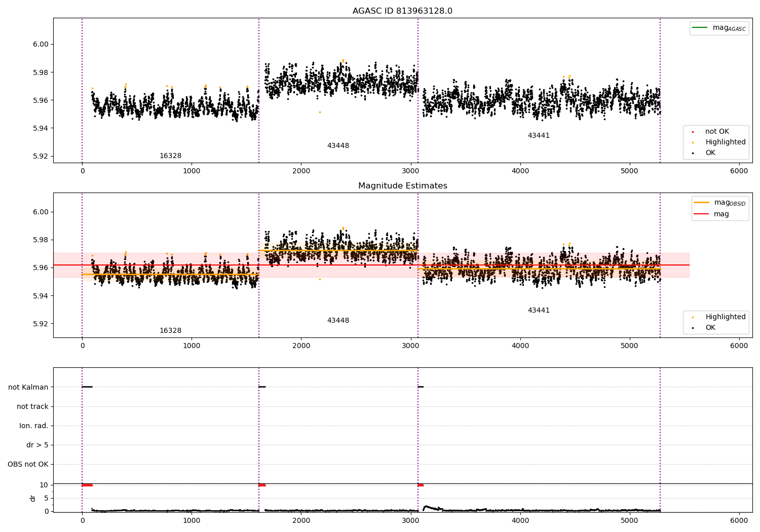This screenshot has width=760, height=532.
Task: Click the 'OBS not OK' axis label
Action: tap(28, 465)
